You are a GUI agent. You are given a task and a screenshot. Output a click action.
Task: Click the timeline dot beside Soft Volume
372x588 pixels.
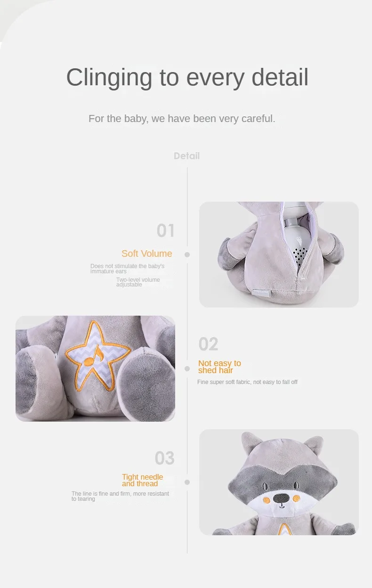[187, 254]
